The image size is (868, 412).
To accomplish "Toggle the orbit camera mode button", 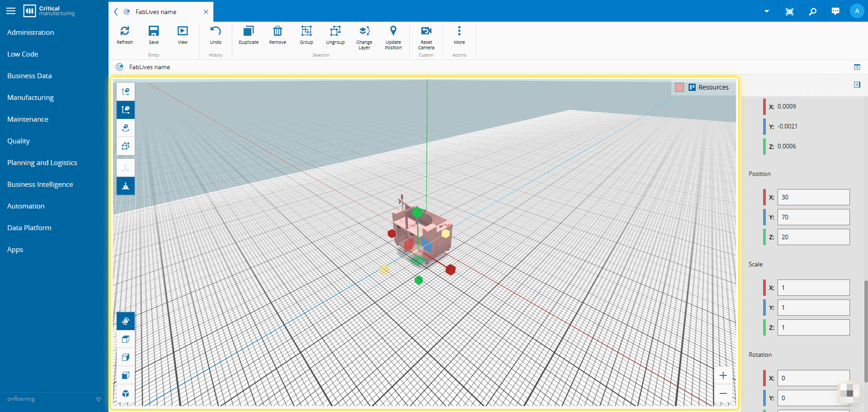I will point(126,321).
